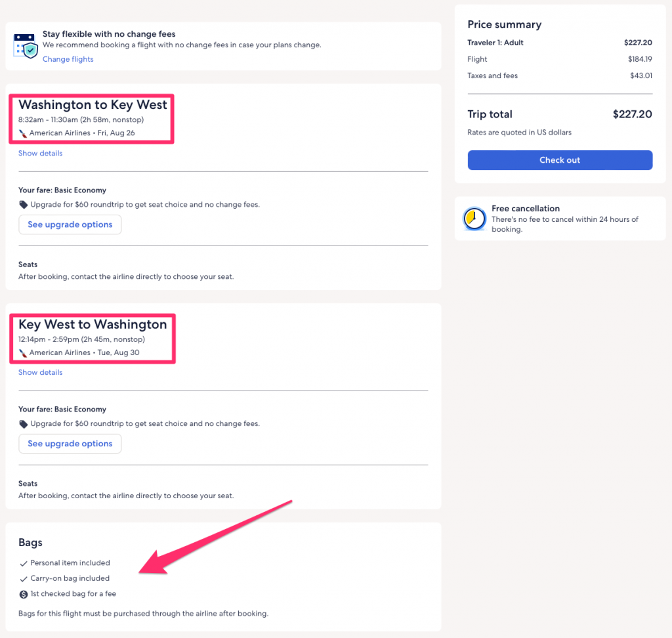This screenshot has height=638, width=672.
Task: Click the Washington to Key West heading
Action: click(x=93, y=105)
